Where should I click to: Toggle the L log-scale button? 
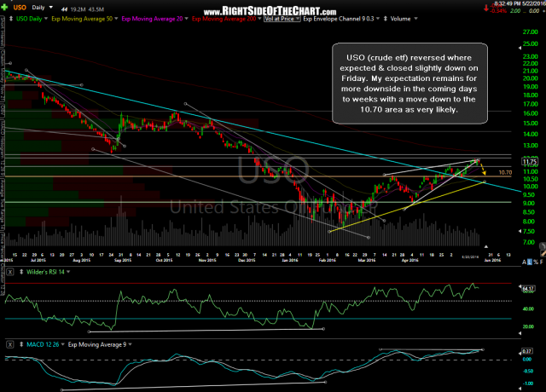530,262
